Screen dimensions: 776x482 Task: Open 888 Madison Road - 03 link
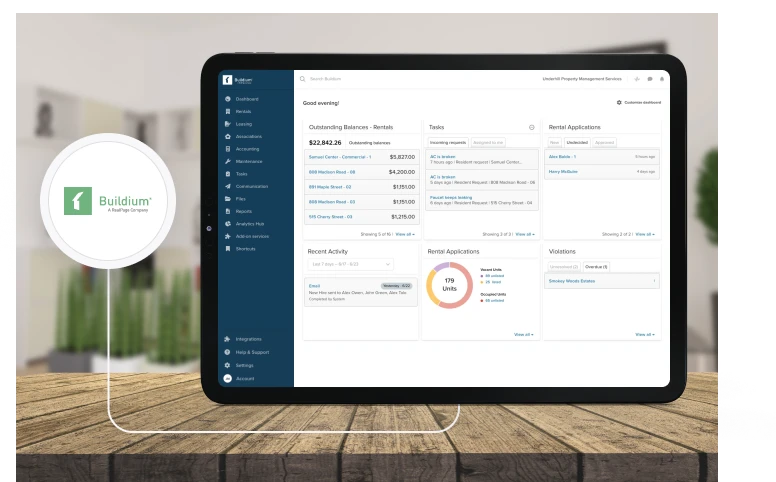tap(332, 202)
